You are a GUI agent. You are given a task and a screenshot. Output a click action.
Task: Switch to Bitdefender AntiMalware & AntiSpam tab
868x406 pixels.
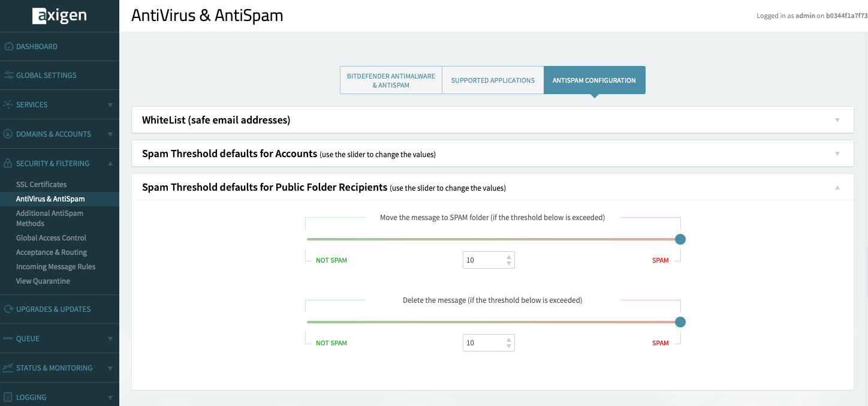391,80
